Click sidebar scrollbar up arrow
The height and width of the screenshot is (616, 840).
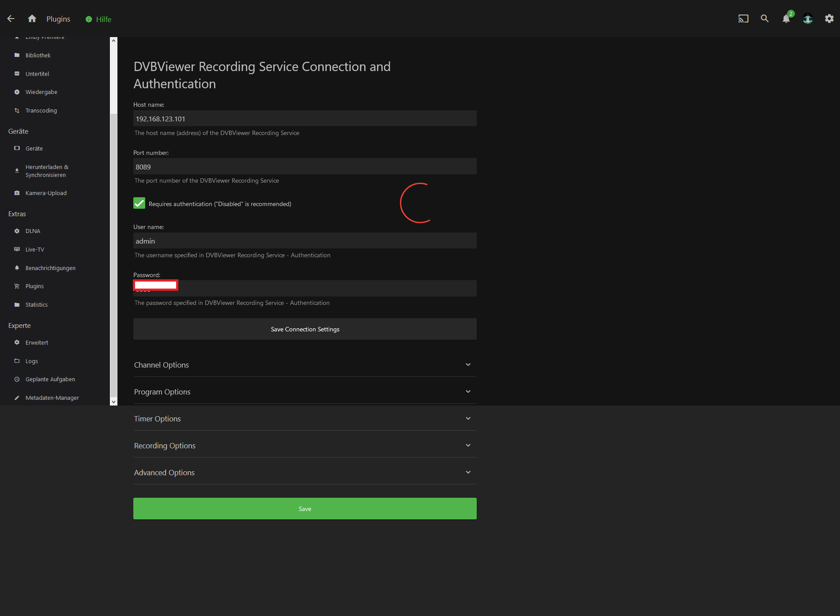114,41
